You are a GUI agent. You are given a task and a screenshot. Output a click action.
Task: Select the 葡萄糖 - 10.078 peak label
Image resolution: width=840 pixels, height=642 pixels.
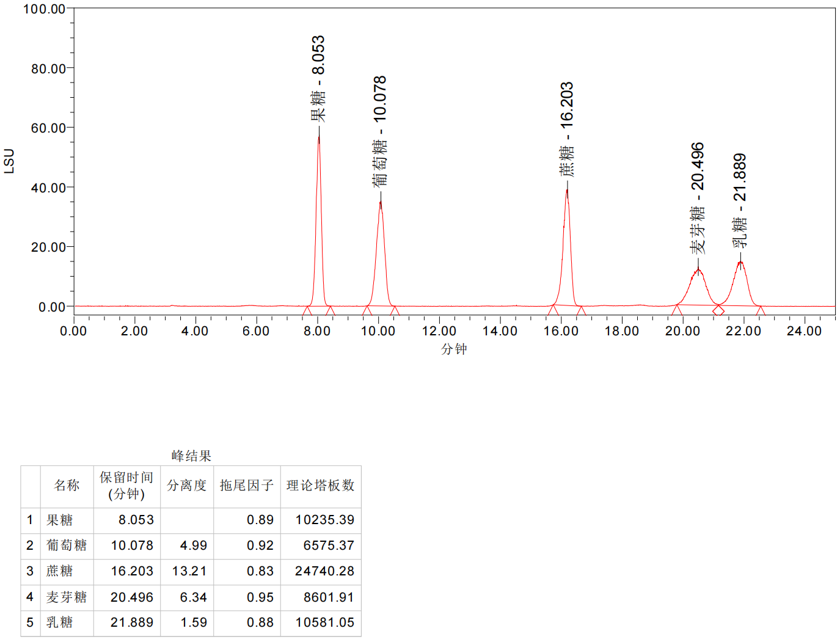tap(380, 131)
